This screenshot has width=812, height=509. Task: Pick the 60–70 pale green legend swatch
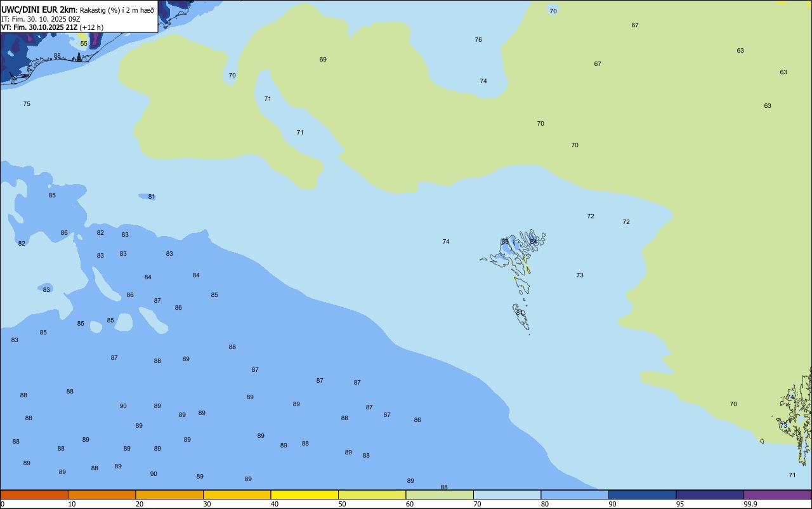click(440, 494)
